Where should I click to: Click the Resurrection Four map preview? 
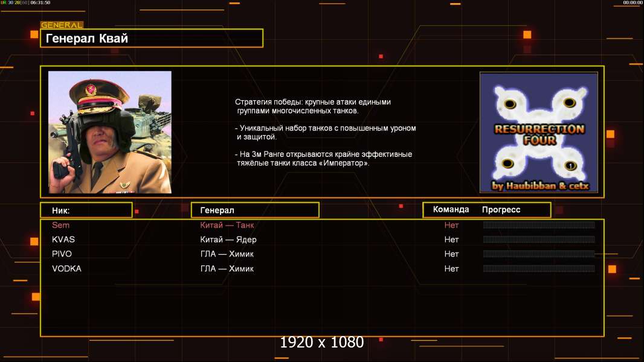(x=539, y=132)
